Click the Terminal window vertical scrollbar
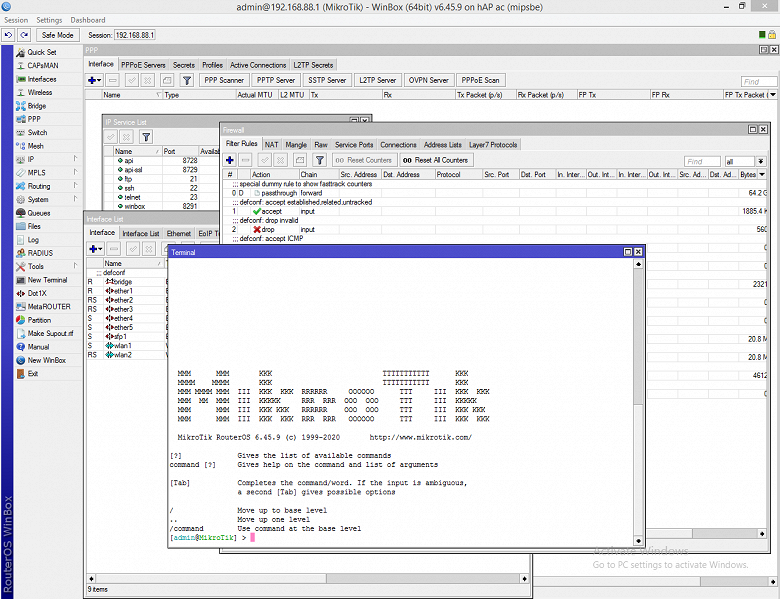This screenshot has width=780, height=599. (639, 400)
